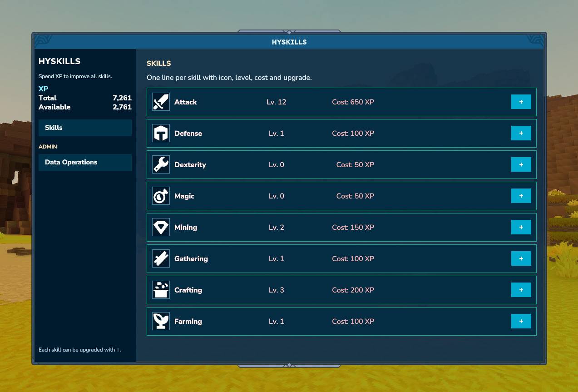Viewport: 578px width, 392px height.
Task: Upgrade Attack skill with plus button
Action: click(521, 102)
